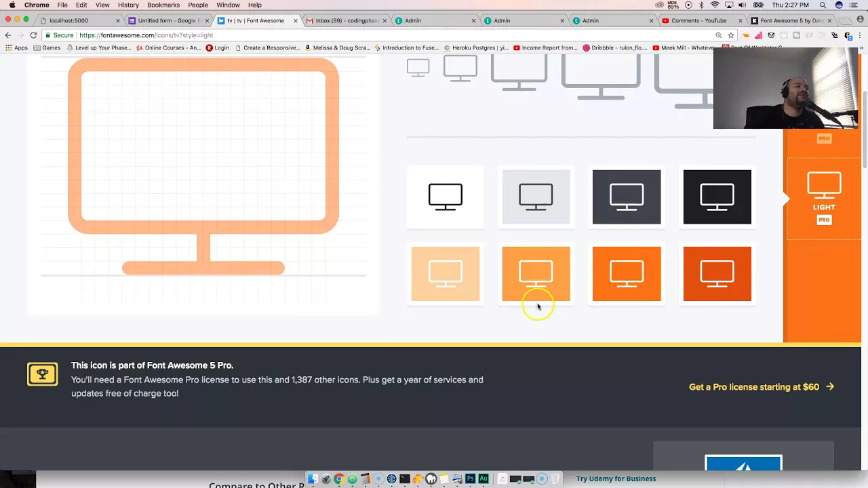Open the Games bookmark folder
The image size is (868, 488).
coord(47,47)
